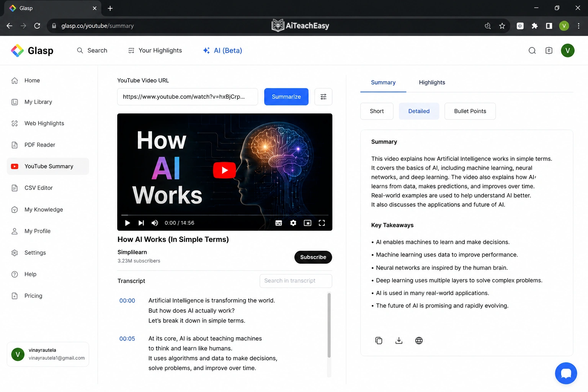Go back with browser back arrow

[10, 26]
